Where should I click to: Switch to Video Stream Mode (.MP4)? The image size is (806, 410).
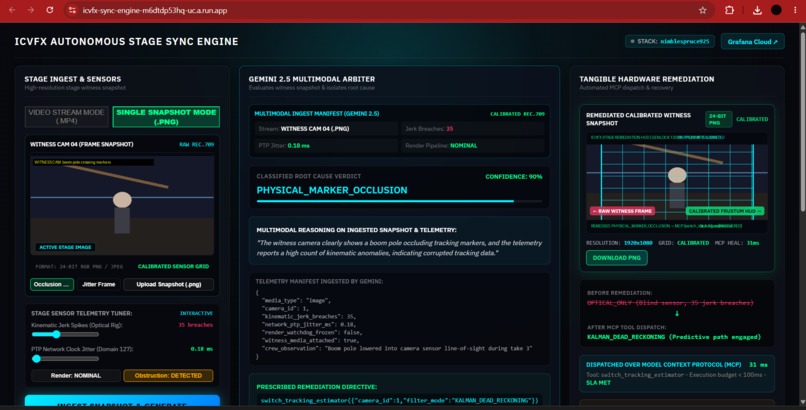[67, 117]
